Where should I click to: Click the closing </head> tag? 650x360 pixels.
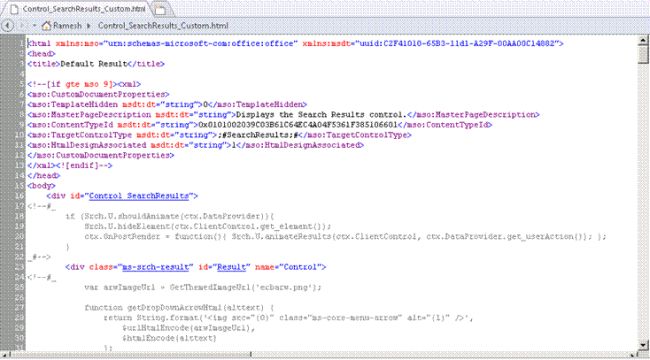click(x=44, y=175)
